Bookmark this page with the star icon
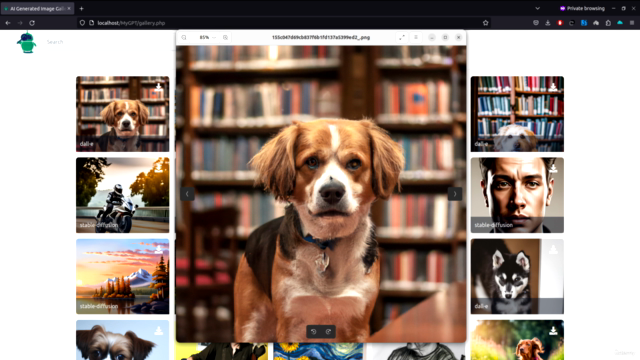 pos(485,23)
